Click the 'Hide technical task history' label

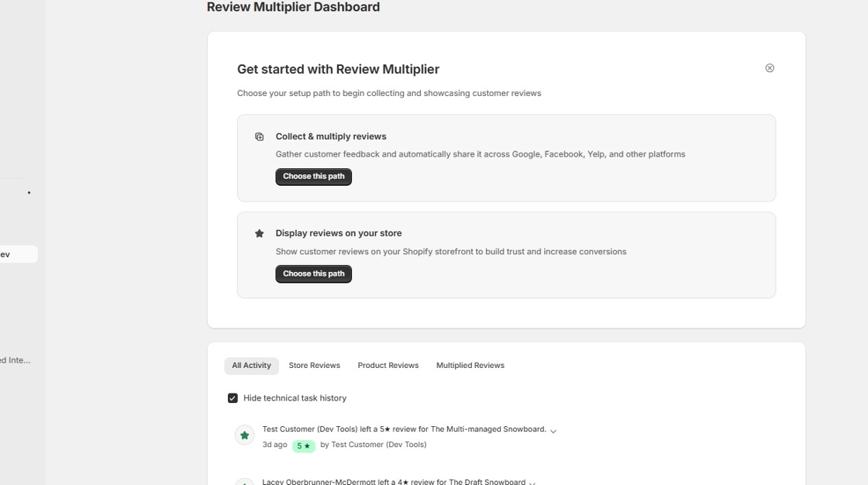(295, 398)
